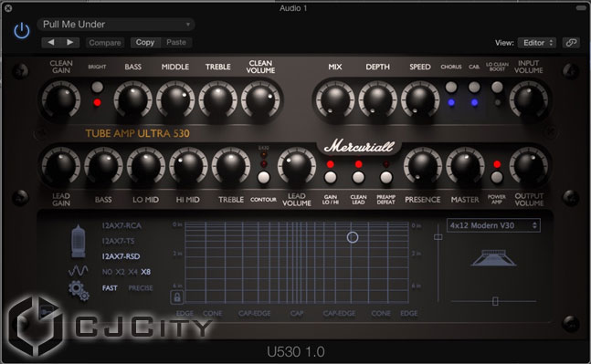Click the chorus Depth knob
Viewport: 591px width, 364px height.
(x=377, y=99)
